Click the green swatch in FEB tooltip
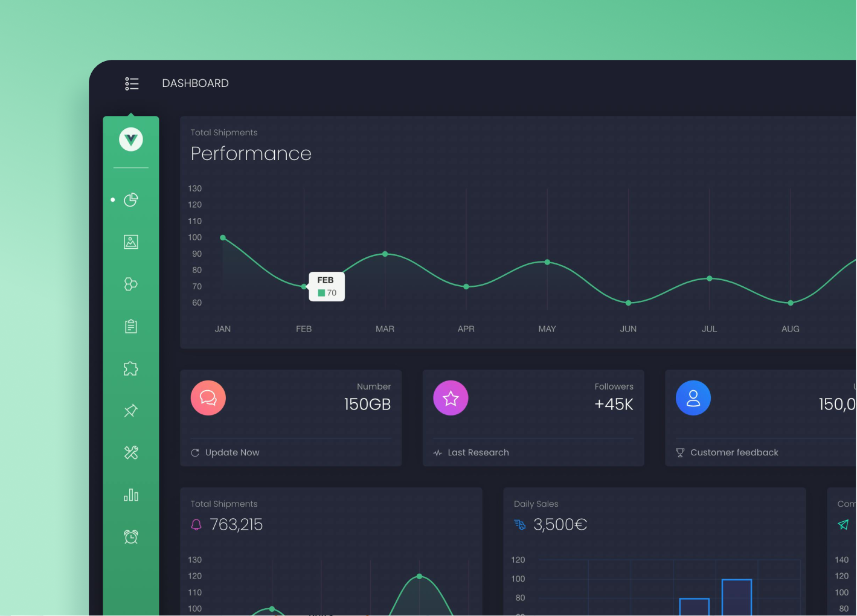The image size is (857, 616). tap(321, 294)
